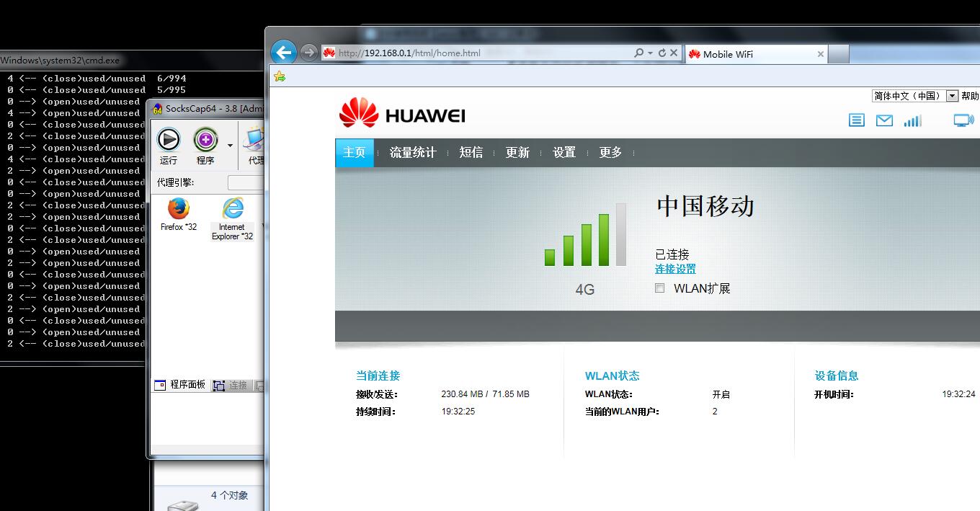980x511 pixels.
Task: Close the Mobile WiFi tab
Action: point(820,54)
